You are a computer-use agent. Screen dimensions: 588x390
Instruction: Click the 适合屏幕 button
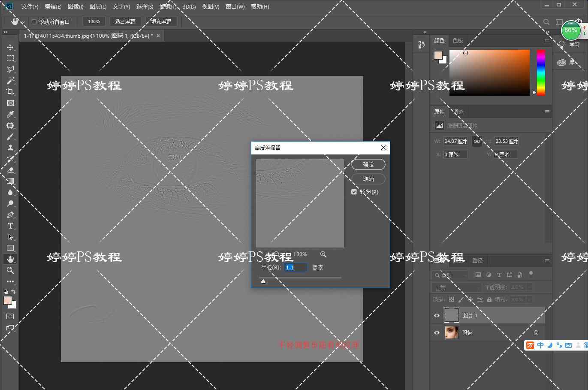click(x=125, y=21)
